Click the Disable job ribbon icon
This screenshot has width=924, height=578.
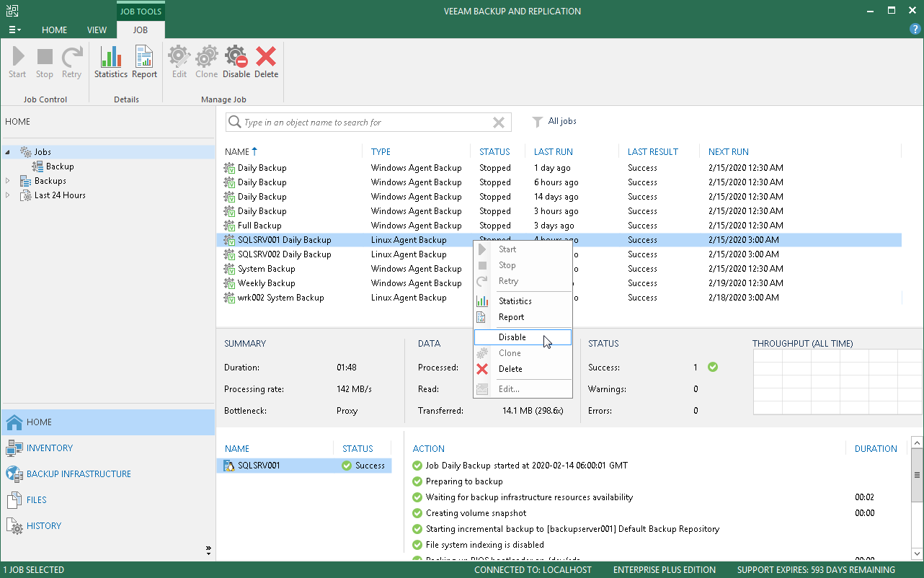[x=236, y=62]
